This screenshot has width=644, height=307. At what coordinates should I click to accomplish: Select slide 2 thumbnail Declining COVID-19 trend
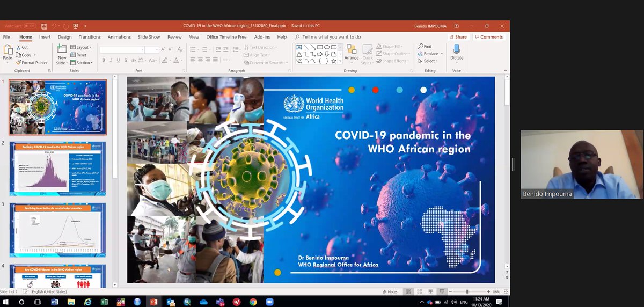tap(57, 169)
